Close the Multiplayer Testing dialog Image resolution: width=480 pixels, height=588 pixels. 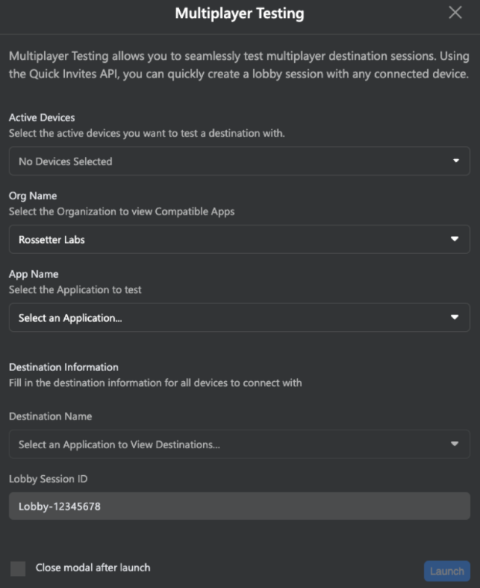pyautogui.click(x=455, y=13)
